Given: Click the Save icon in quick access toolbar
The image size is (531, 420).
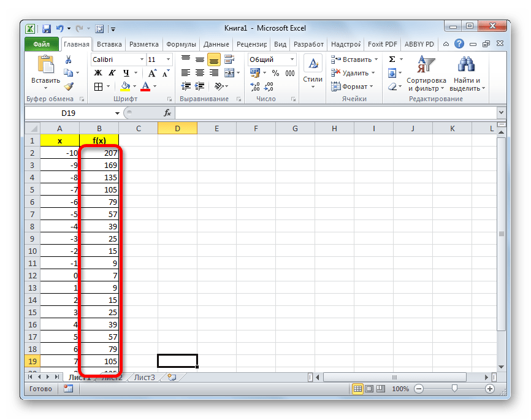Looking at the screenshot, I should click(x=47, y=29).
